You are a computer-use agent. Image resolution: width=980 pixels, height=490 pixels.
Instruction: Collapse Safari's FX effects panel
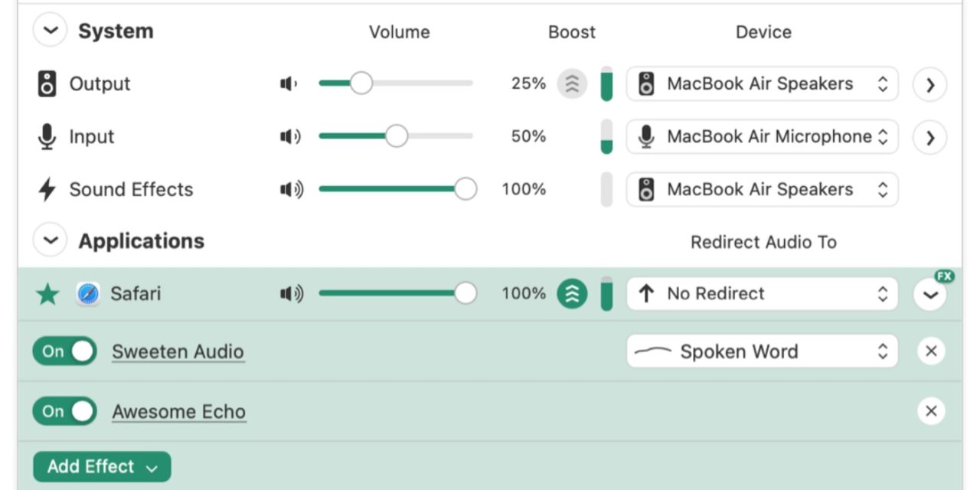coord(929,296)
